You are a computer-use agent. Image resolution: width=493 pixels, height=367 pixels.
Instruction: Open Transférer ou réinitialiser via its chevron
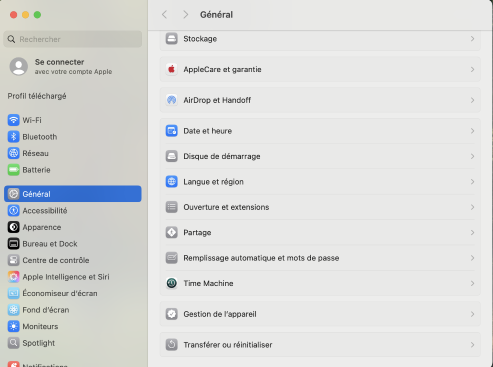tap(472, 345)
